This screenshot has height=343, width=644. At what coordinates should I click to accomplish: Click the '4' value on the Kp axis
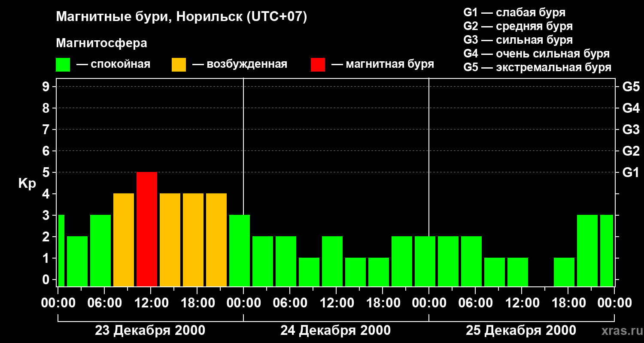(47, 194)
